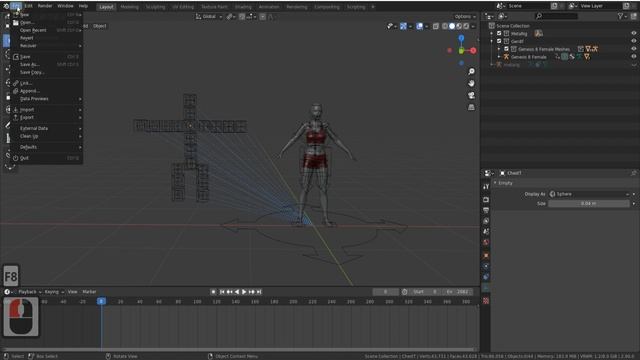
Task: Uncheck Genesis 8 Female Meshes checkbox
Action: (x=507, y=49)
